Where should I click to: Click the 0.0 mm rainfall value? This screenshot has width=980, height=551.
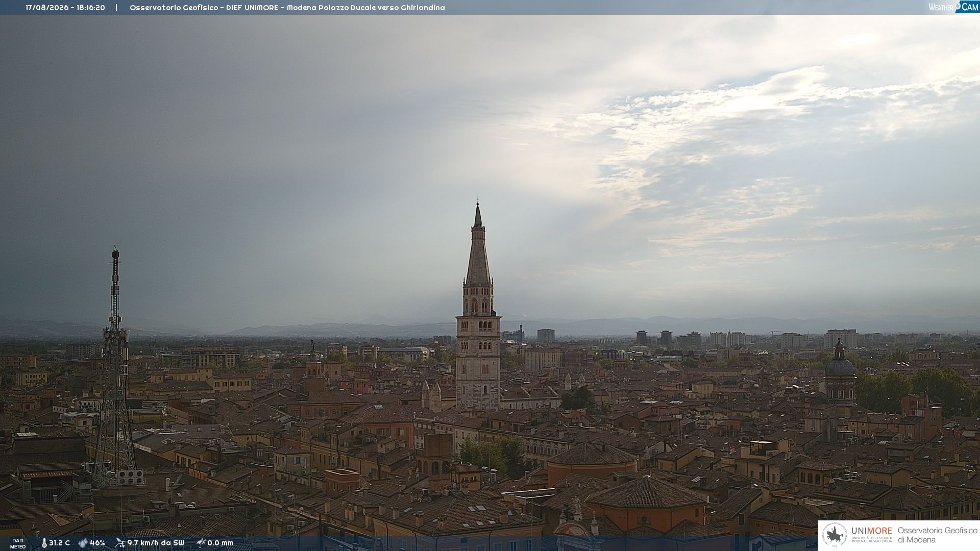pos(220,543)
